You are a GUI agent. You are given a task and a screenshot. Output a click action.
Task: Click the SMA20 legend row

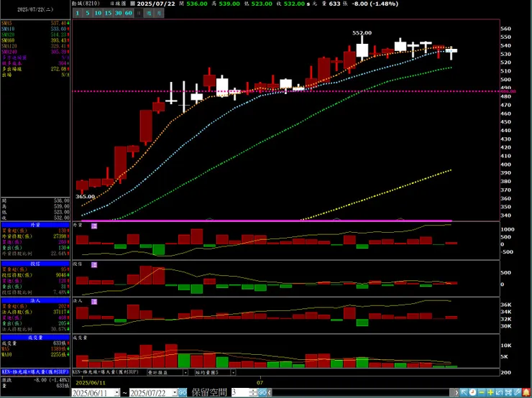[35, 34]
